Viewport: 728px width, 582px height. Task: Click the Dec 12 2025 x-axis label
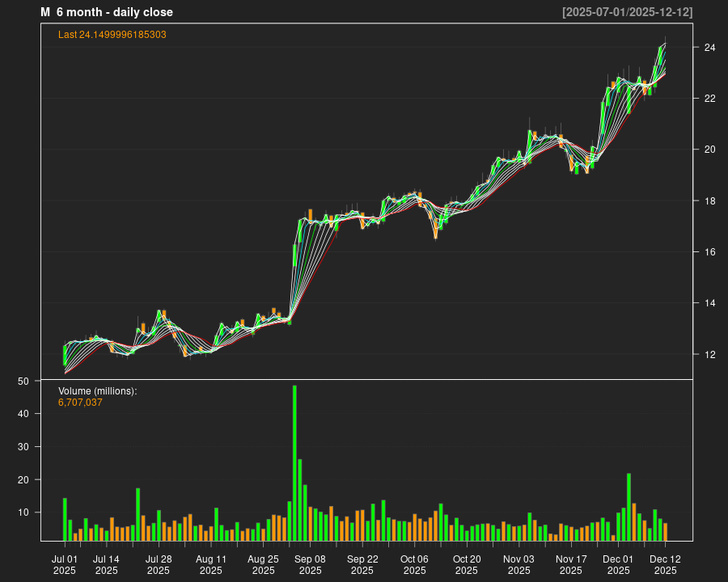(x=665, y=564)
